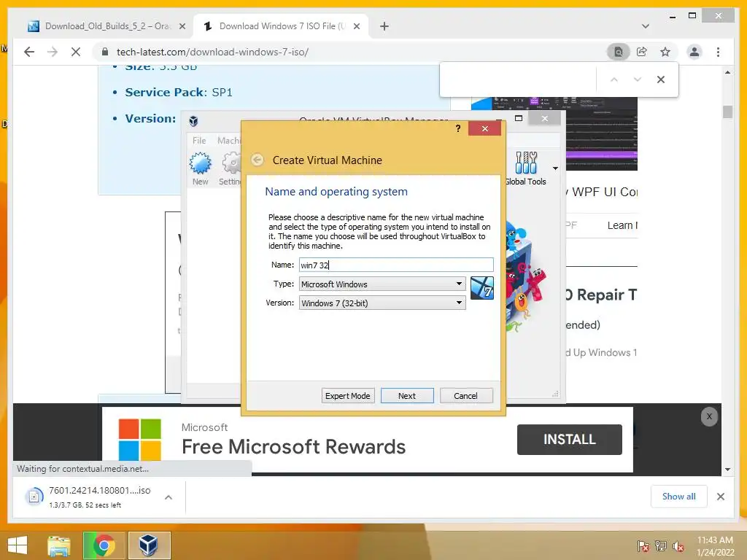
Task: Click the scrollbar up arrow
Action: pyautogui.click(x=727, y=72)
